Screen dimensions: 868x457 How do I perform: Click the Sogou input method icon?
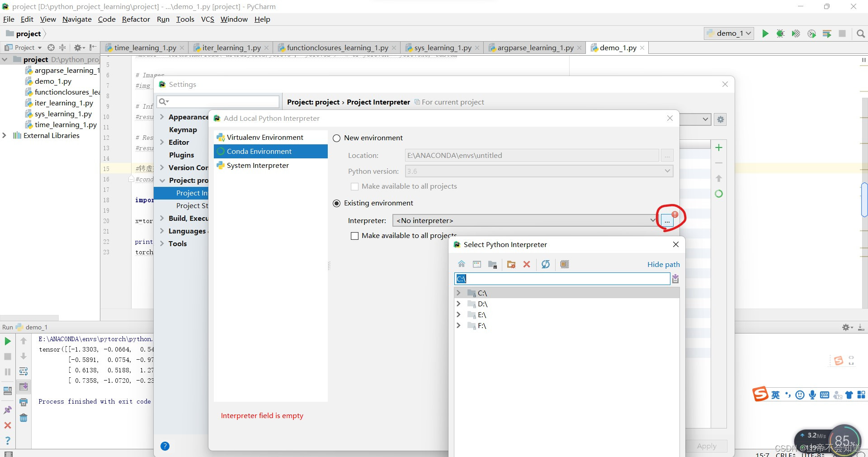tap(760, 395)
